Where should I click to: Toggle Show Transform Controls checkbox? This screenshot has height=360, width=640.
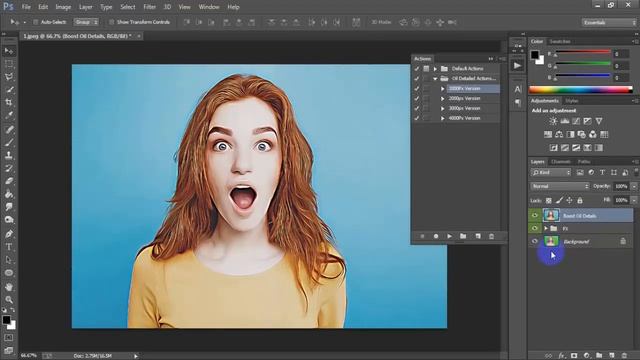click(x=111, y=22)
